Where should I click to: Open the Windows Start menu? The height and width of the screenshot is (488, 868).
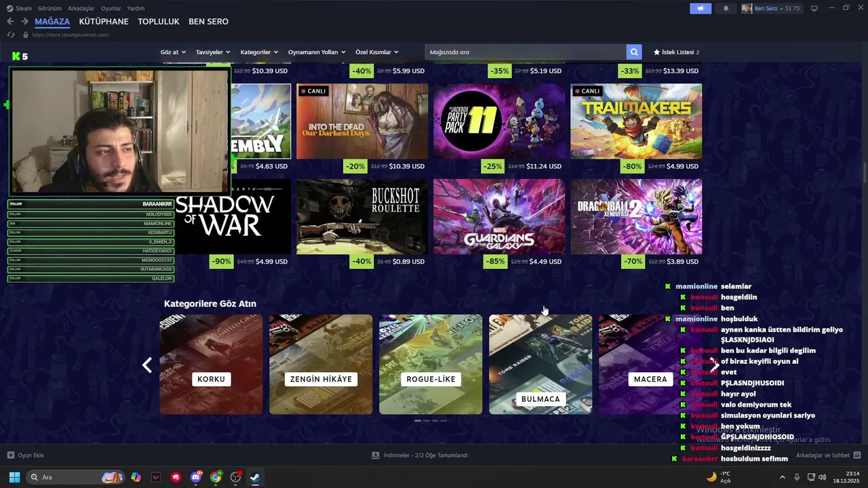14,477
